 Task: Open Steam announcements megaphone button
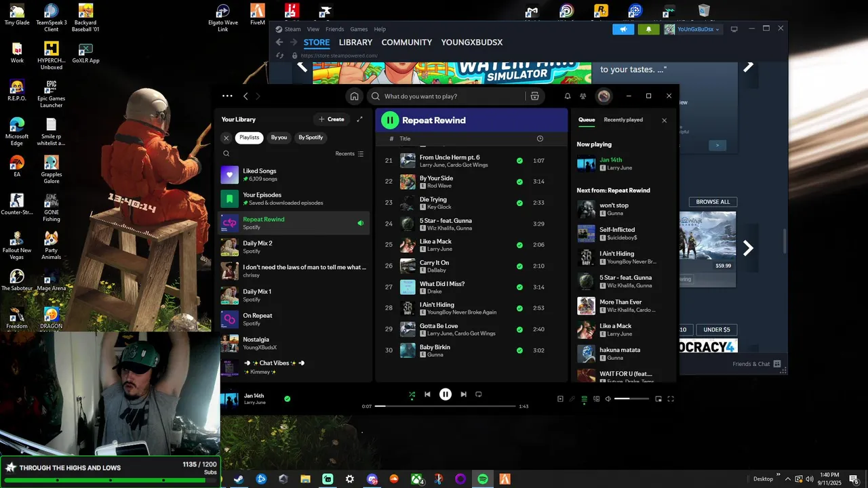tap(623, 29)
